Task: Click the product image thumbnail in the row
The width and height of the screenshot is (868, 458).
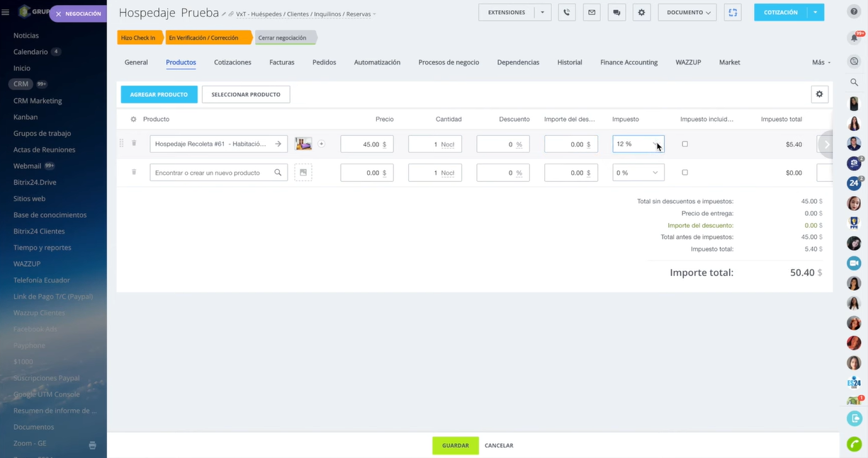Action: (x=303, y=143)
